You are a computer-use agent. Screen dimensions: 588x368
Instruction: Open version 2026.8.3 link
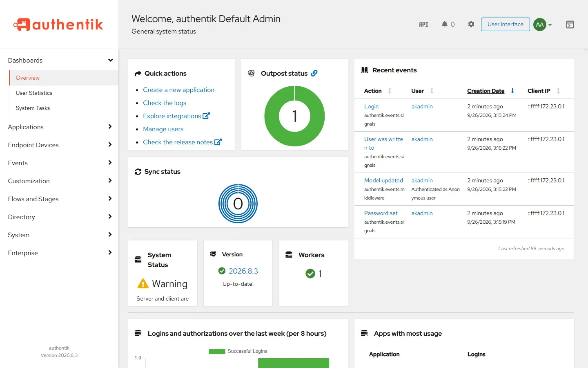point(243,271)
